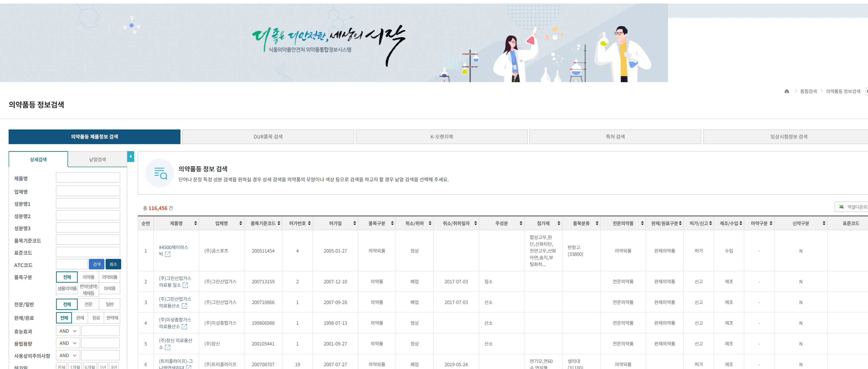Open the K-오렌지북 tab
Viewport: 868px width, 369px height.
point(441,137)
